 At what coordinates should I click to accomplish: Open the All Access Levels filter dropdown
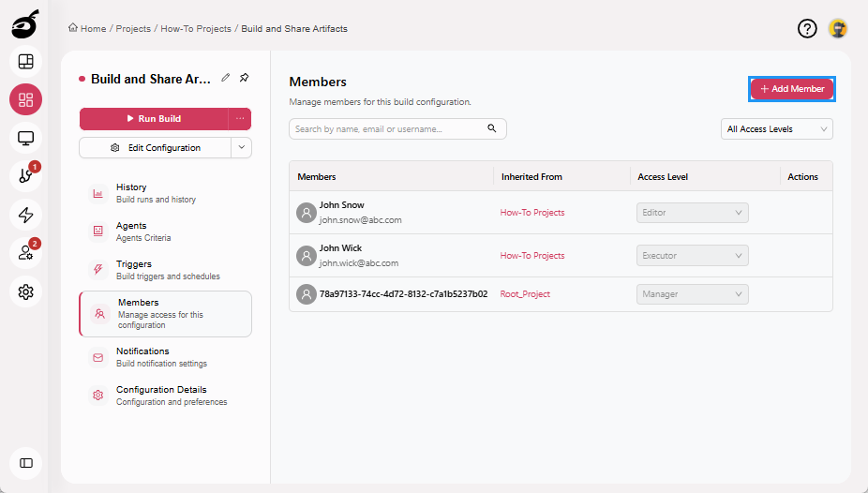(777, 129)
